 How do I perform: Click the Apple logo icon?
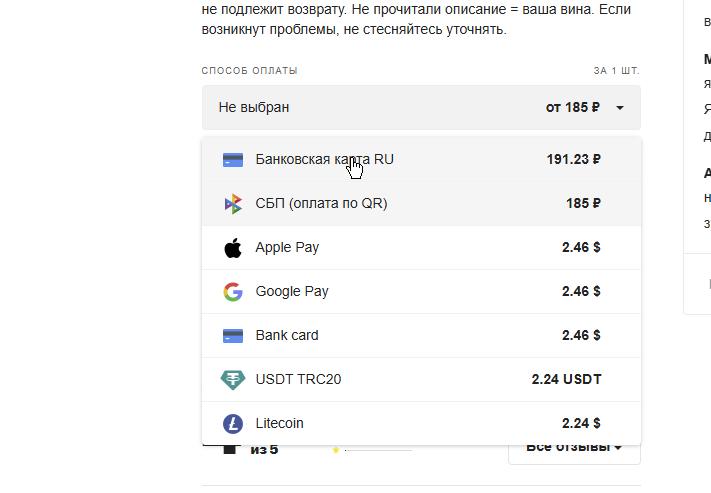[233, 248]
